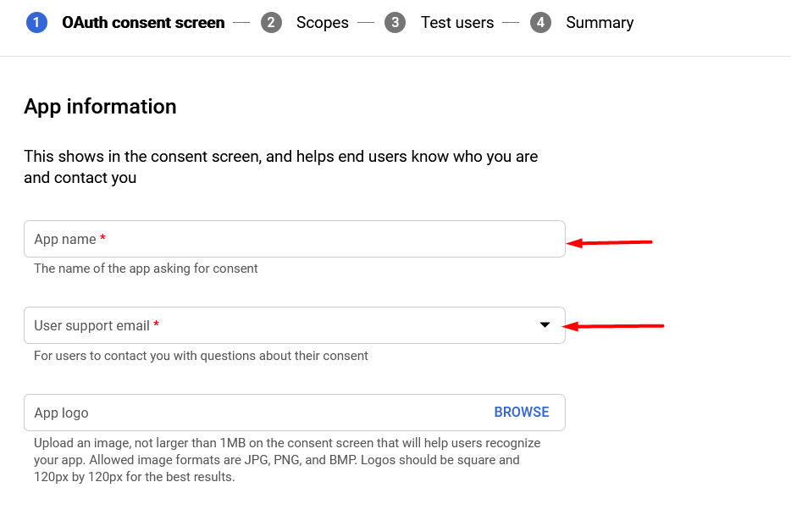Click the step 4 number circle
This screenshot has height=532, width=791.
click(541, 23)
